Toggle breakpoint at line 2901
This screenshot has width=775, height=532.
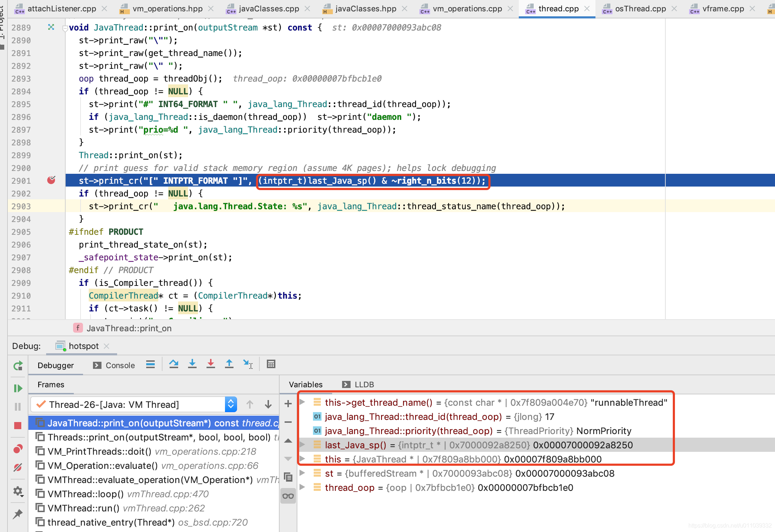click(x=51, y=181)
